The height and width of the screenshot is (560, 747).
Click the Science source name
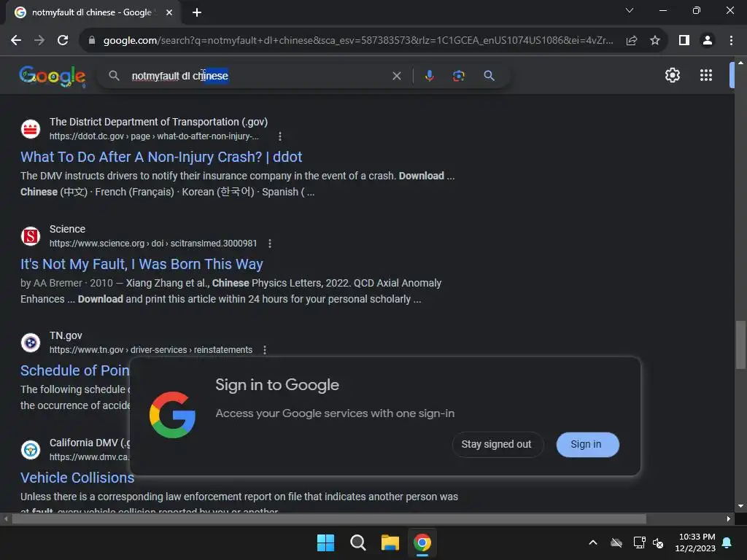click(x=67, y=229)
